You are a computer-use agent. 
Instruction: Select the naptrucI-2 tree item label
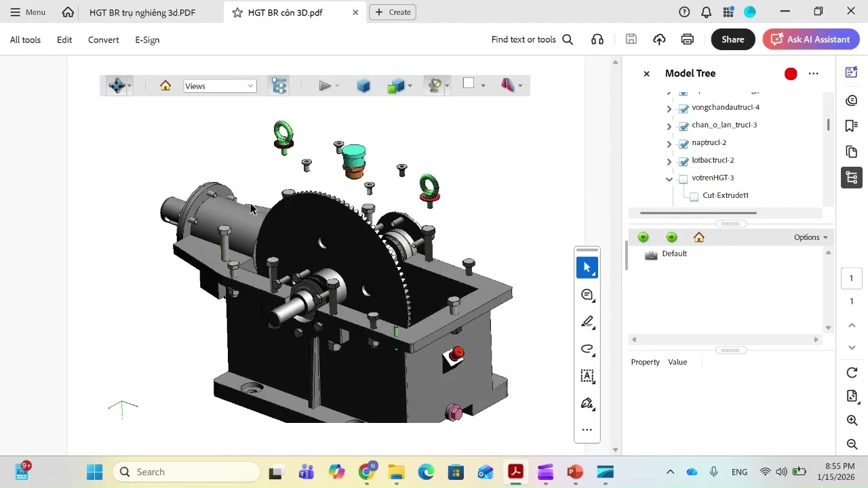click(x=709, y=142)
